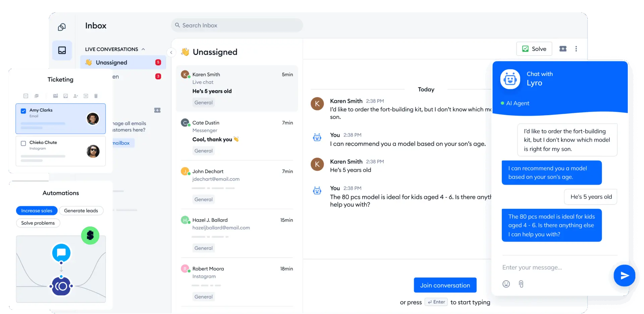Collapse the conversation list panel arrow

click(x=171, y=52)
